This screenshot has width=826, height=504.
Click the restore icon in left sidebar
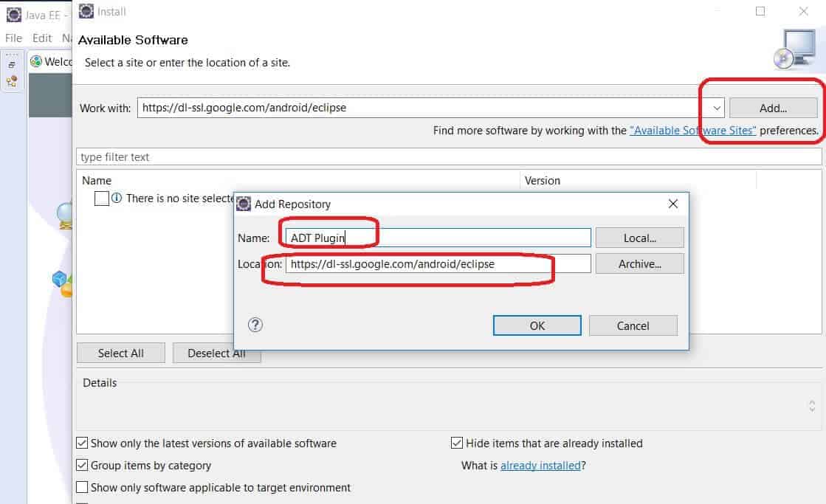12,65
